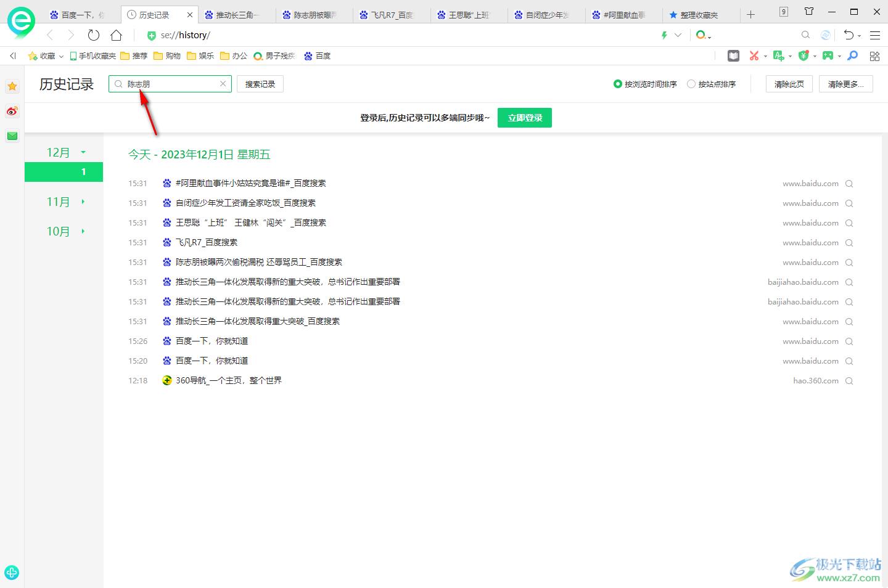This screenshot has height=588, width=888.
Task: Click the tab count 9 icon
Action: [x=784, y=12]
